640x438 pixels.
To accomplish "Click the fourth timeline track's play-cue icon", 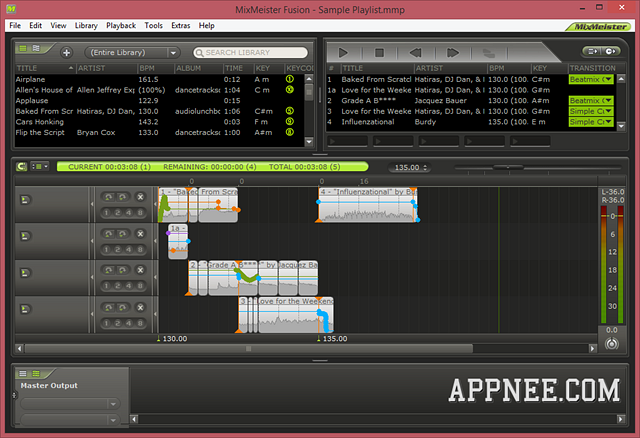I will (25, 309).
